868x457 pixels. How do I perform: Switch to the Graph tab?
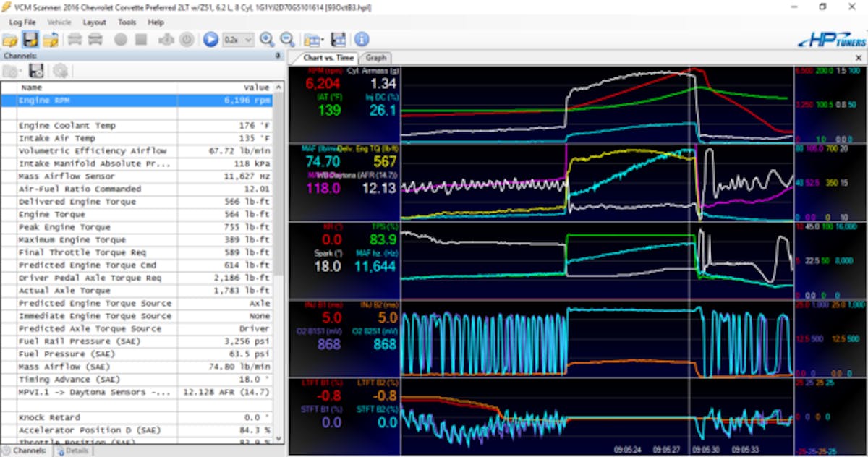376,58
